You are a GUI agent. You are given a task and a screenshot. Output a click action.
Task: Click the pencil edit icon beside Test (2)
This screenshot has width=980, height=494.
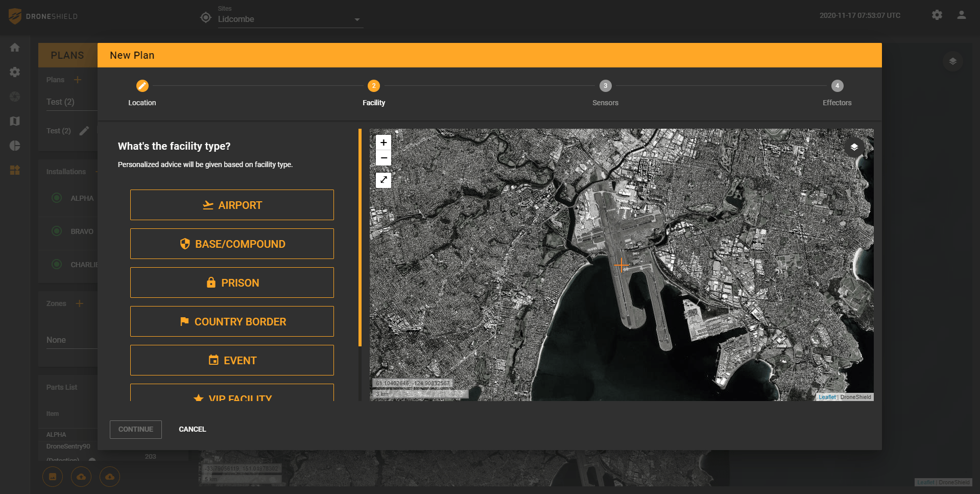pos(84,131)
